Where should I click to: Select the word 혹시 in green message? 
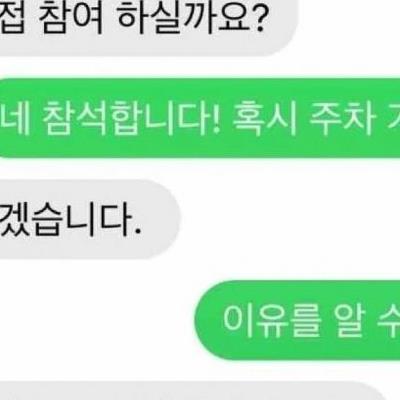click(x=264, y=118)
